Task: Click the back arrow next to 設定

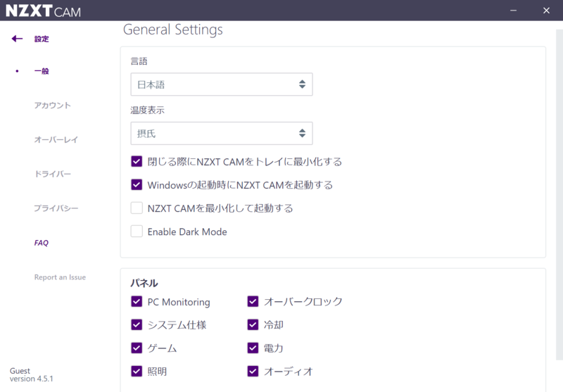Action: [18, 39]
